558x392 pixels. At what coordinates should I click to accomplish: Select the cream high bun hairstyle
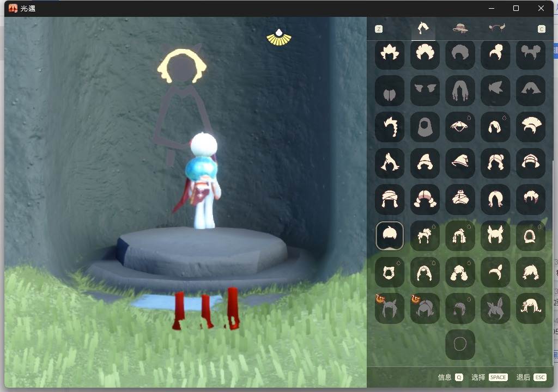pyautogui.click(x=495, y=54)
